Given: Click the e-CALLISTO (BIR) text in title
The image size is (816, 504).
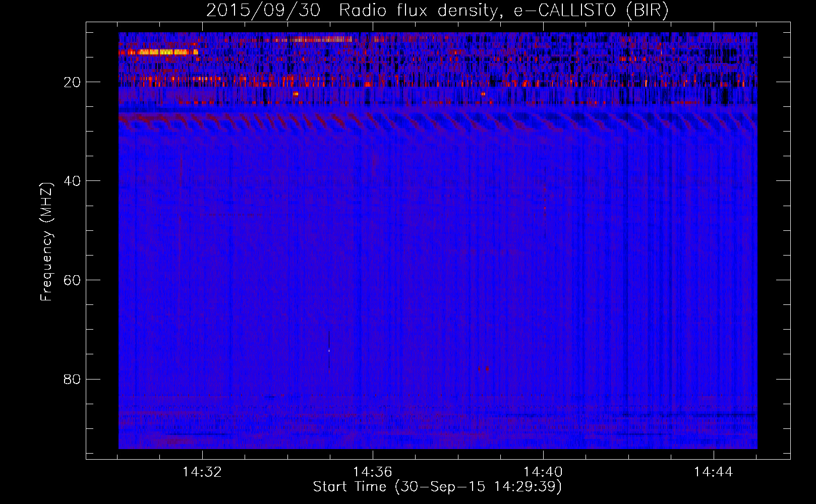Looking at the screenshot, I should click(x=591, y=10).
